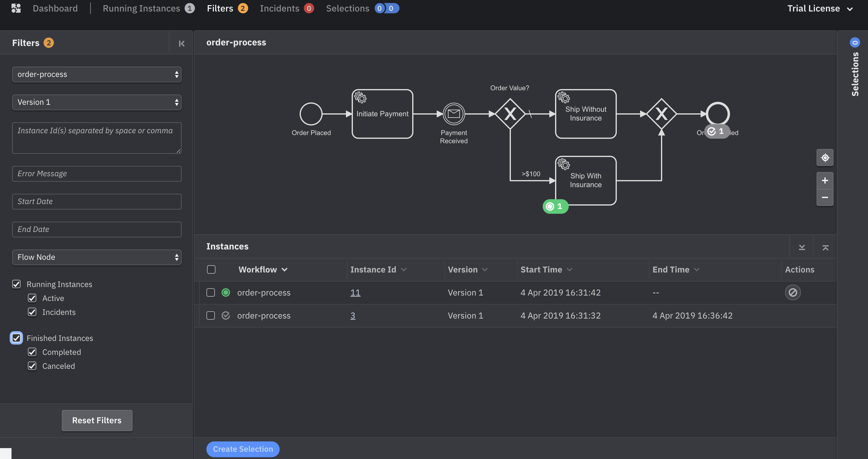This screenshot has height=459, width=868.
Task: Expand the Instances panel upward
Action: point(825,247)
